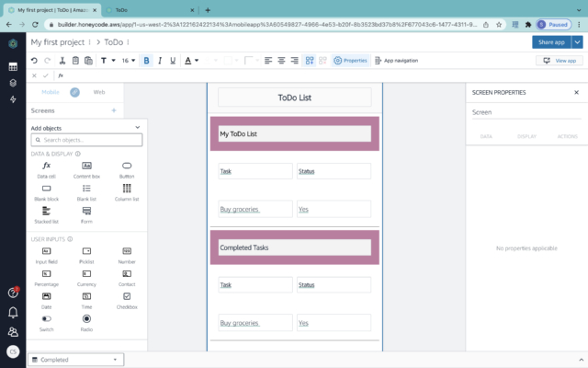Open the DATA properties tab
This screenshot has width=588, height=368.
486,136
